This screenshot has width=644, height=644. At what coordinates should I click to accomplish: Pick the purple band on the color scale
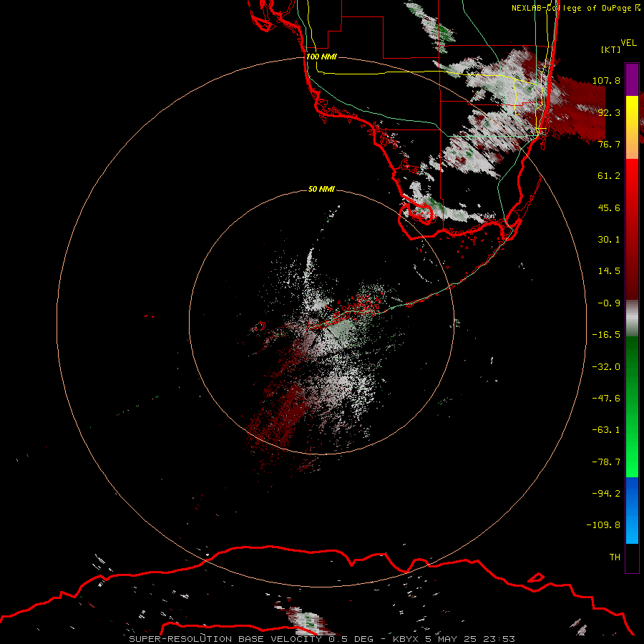point(632,79)
